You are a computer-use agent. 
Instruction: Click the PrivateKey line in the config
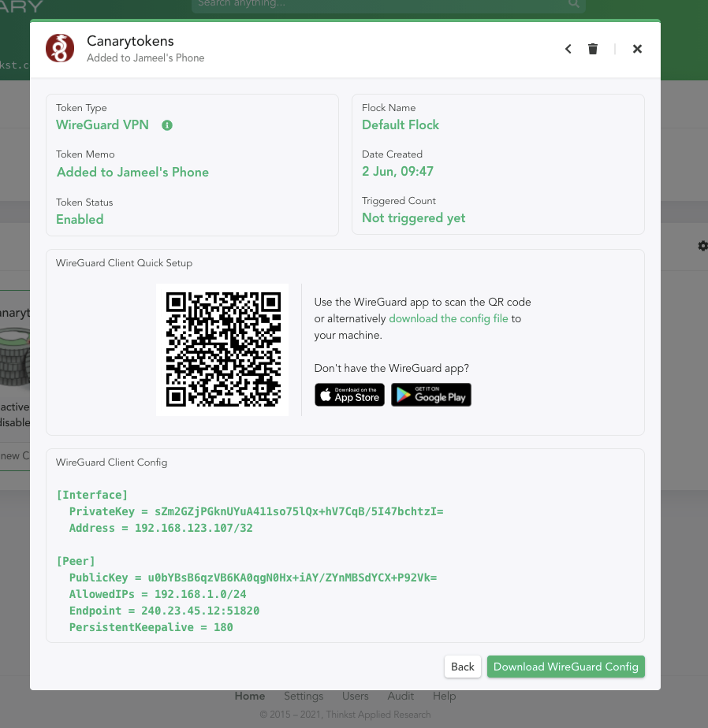(x=256, y=511)
